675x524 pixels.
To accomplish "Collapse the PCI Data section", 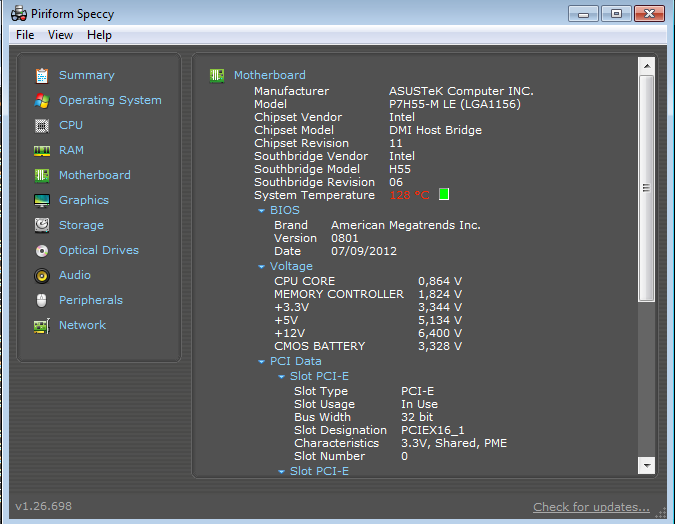I will pos(261,362).
